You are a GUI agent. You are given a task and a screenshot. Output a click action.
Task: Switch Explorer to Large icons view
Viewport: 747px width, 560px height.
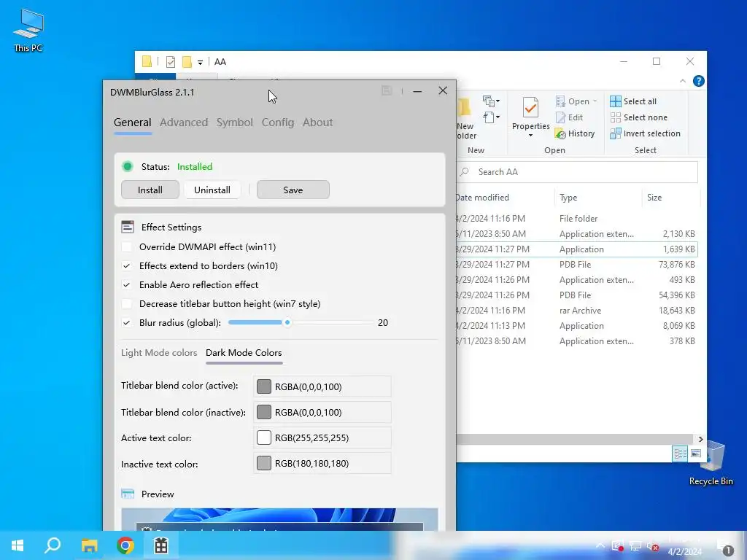click(x=696, y=454)
